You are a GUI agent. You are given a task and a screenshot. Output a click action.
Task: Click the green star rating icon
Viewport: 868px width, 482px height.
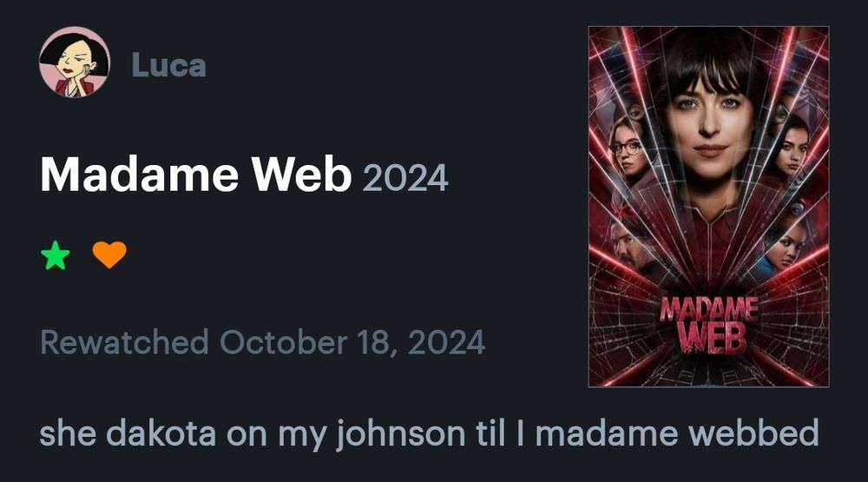56,255
